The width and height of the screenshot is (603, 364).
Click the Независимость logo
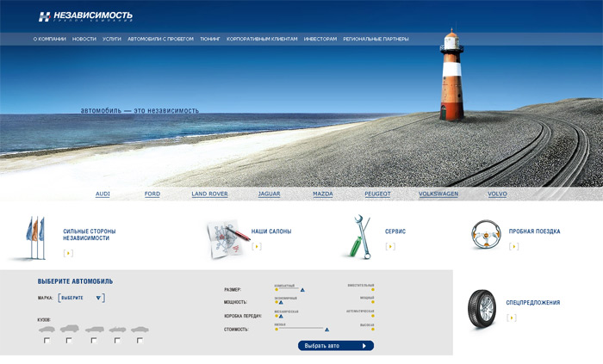click(85, 16)
